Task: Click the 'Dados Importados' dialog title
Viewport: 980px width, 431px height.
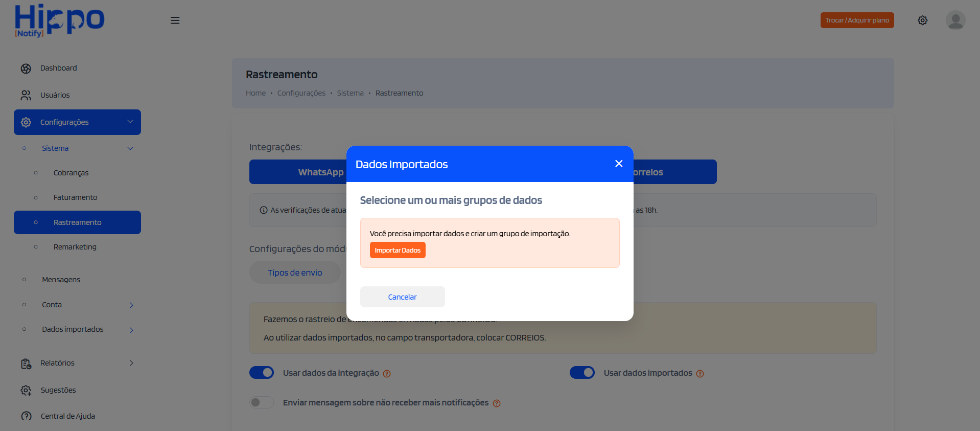Action: [402, 164]
